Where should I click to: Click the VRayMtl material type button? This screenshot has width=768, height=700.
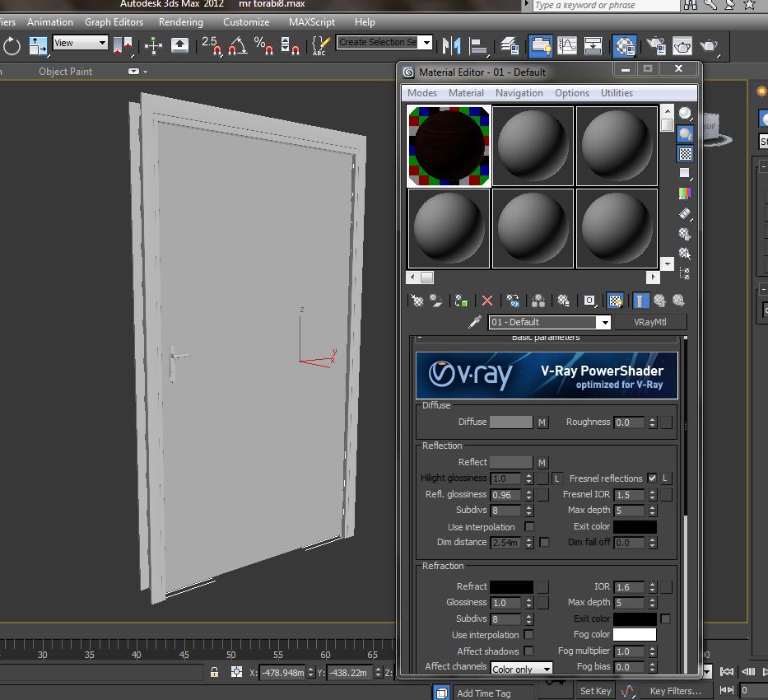(649, 322)
